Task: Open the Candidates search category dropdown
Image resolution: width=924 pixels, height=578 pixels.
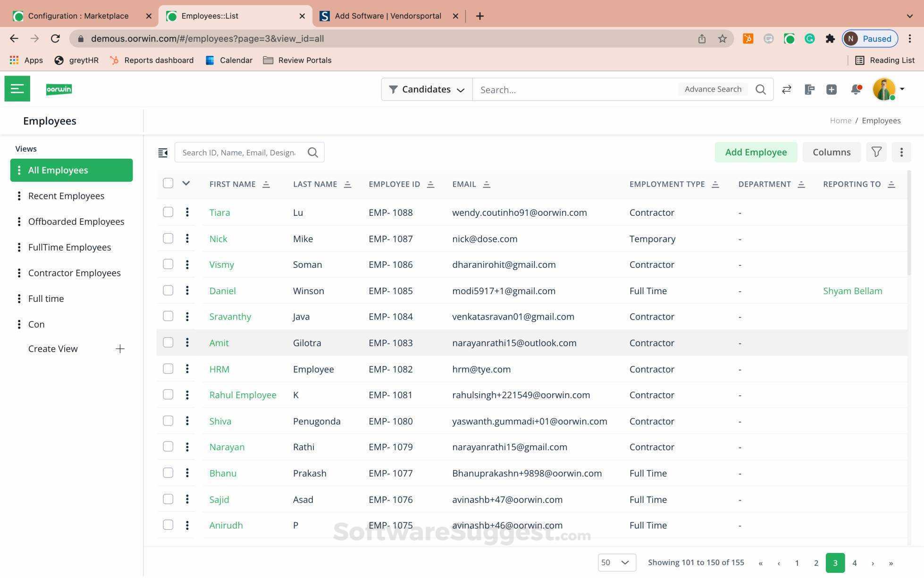Action: point(427,89)
